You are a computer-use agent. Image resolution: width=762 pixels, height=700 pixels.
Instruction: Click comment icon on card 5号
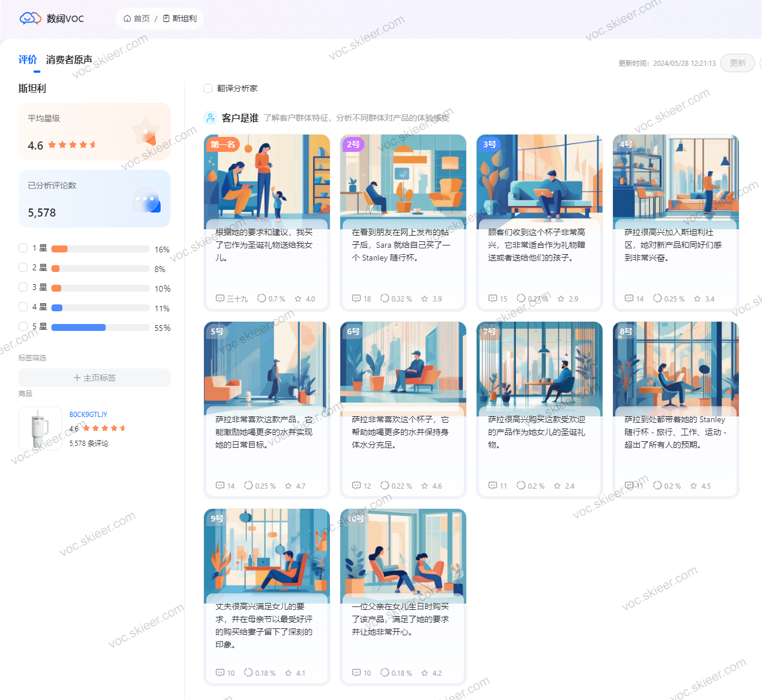pyautogui.click(x=220, y=486)
